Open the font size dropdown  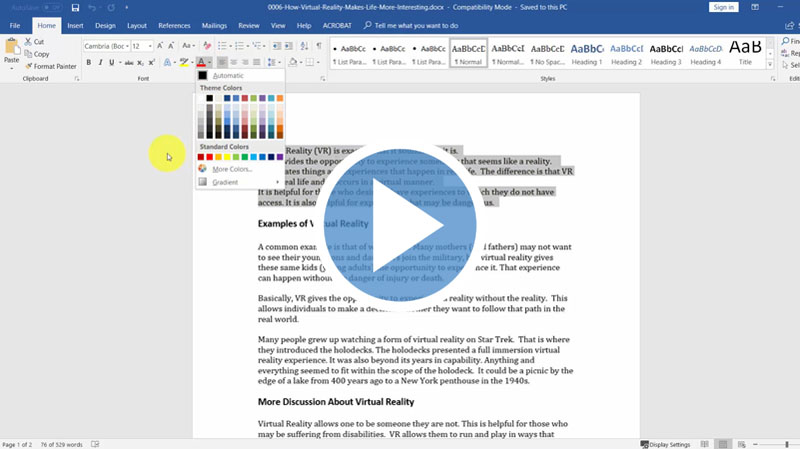click(150, 46)
